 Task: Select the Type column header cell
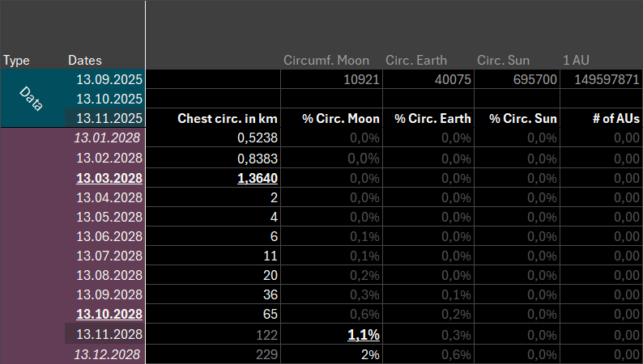[16, 61]
